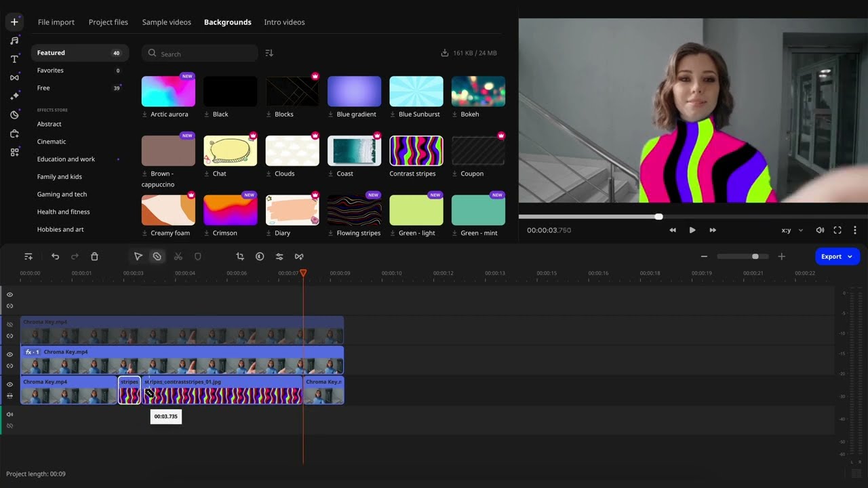This screenshot has width=868, height=488.
Task: Select the pointer selection tool
Action: click(x=138, y=256)
